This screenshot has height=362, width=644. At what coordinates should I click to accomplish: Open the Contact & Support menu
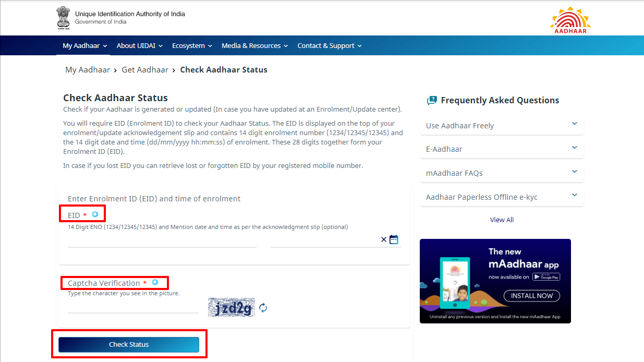(330, 46)
